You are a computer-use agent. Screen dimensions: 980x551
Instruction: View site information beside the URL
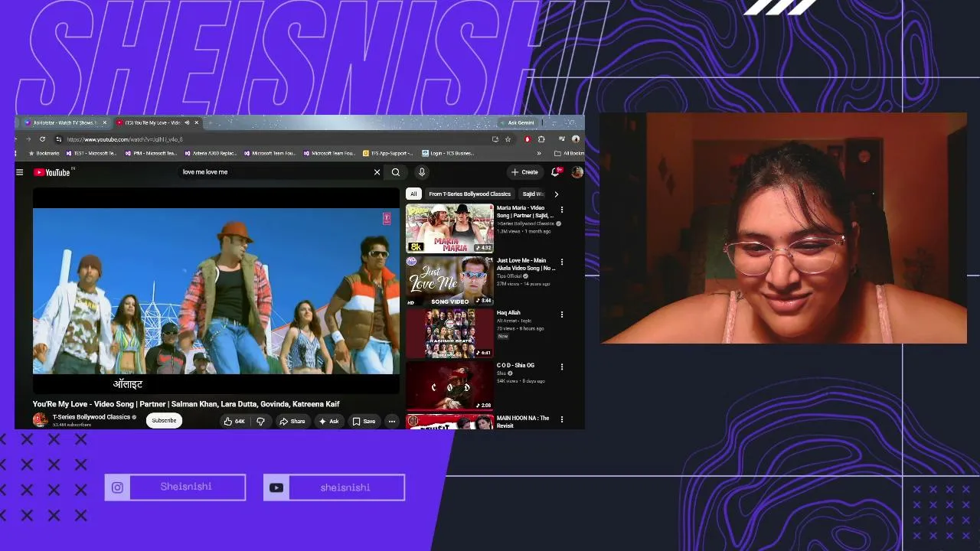click(58, 139)
